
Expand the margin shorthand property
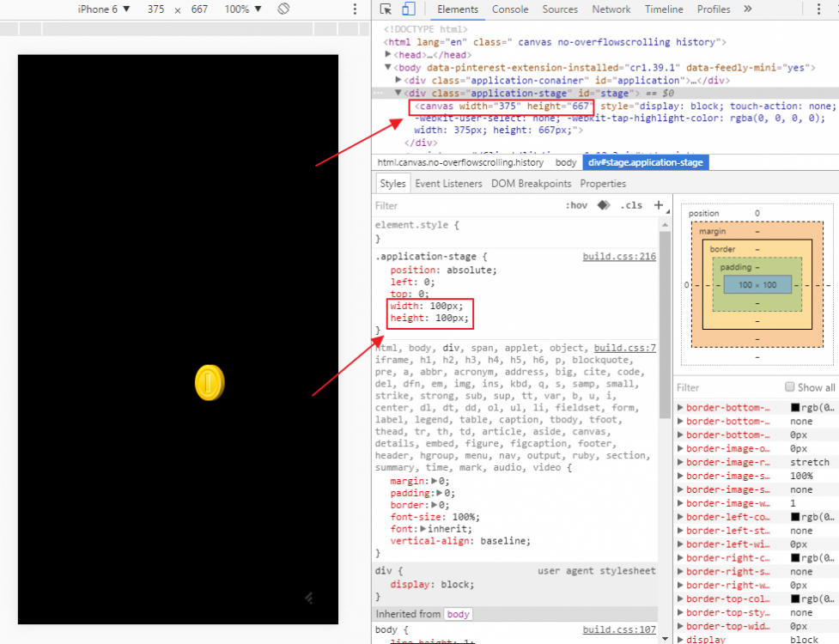click(x=435, y=481)
